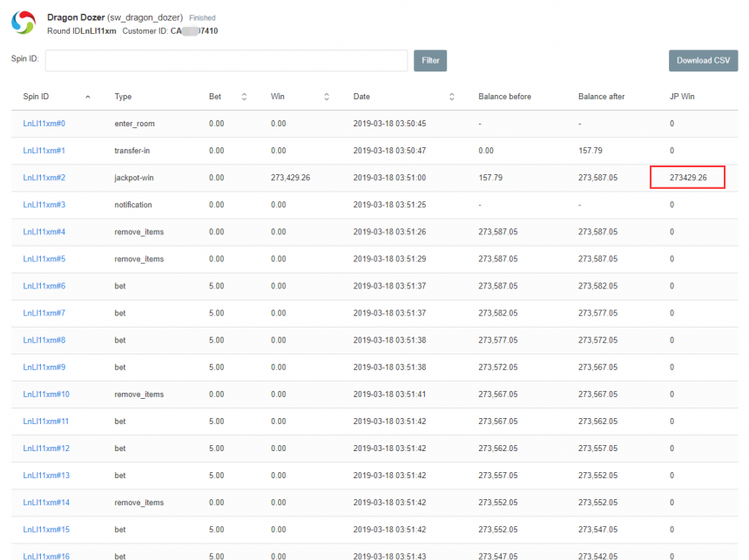
Task: Click highlighted JP Win value 273429.26
Action: [x=688, y=178]
